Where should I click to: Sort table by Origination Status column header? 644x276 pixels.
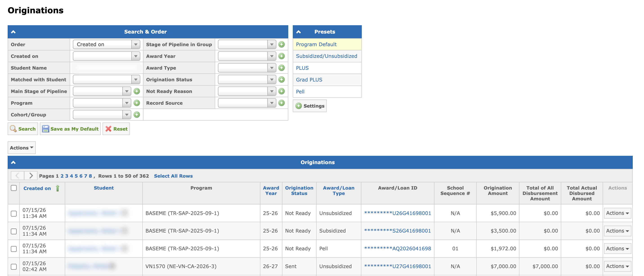click(299, 191)
